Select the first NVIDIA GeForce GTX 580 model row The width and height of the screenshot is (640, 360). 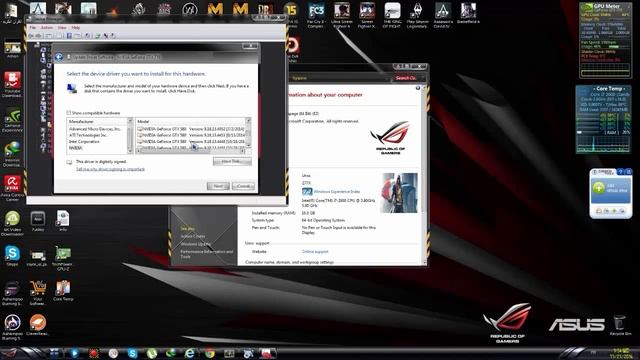click(x=191, y=129)
